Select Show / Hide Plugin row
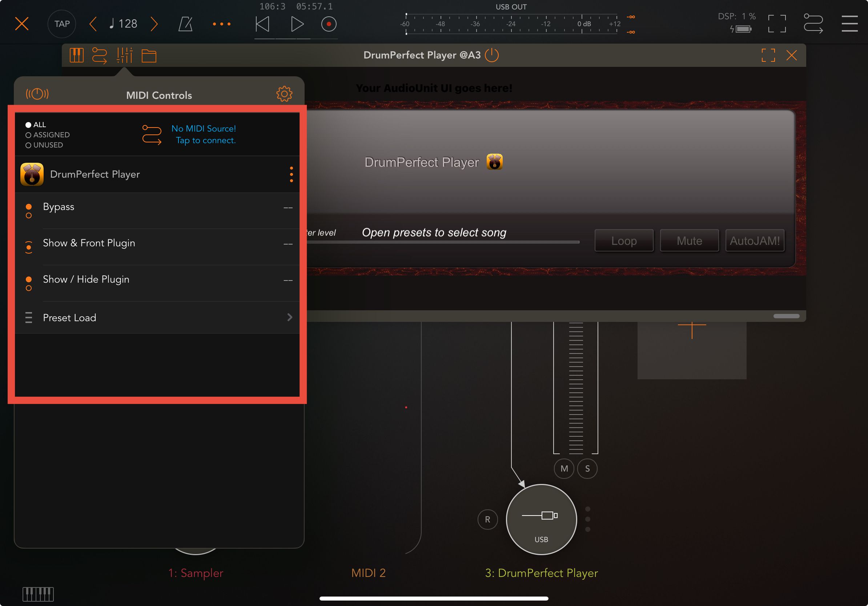The width and height of the screenshot is (868, 606). point(157,283)
